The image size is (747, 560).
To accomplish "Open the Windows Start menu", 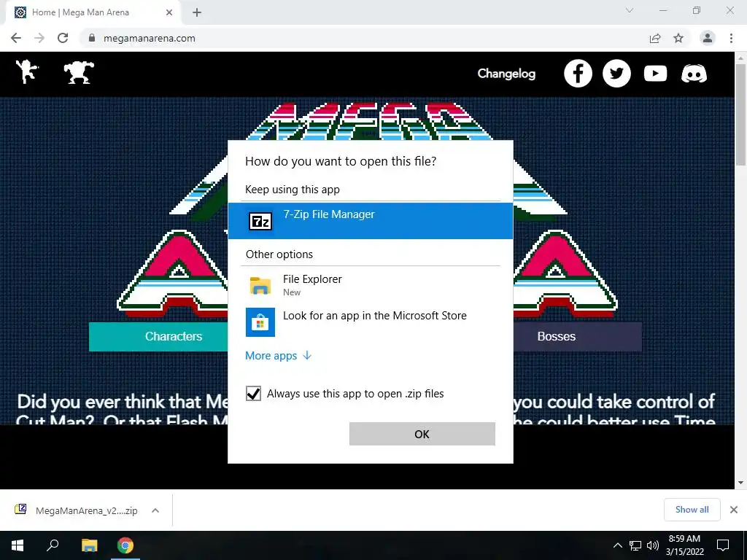I will point(18,545).
